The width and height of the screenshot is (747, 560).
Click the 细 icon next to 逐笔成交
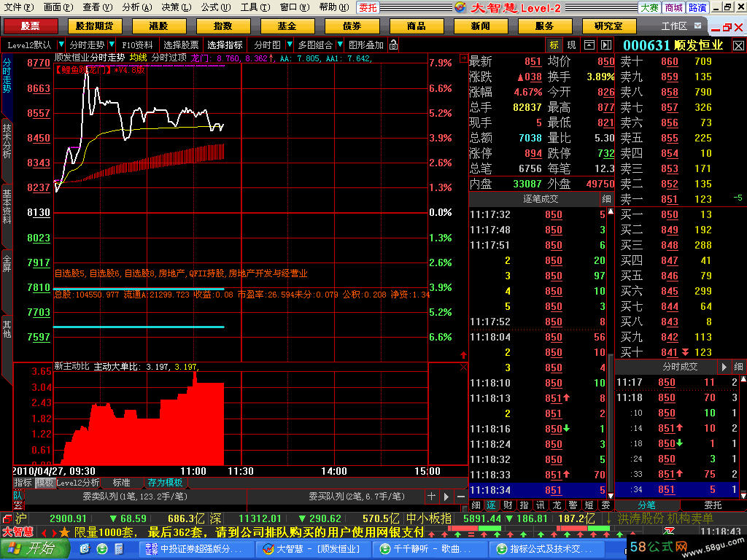pos(606,199)
